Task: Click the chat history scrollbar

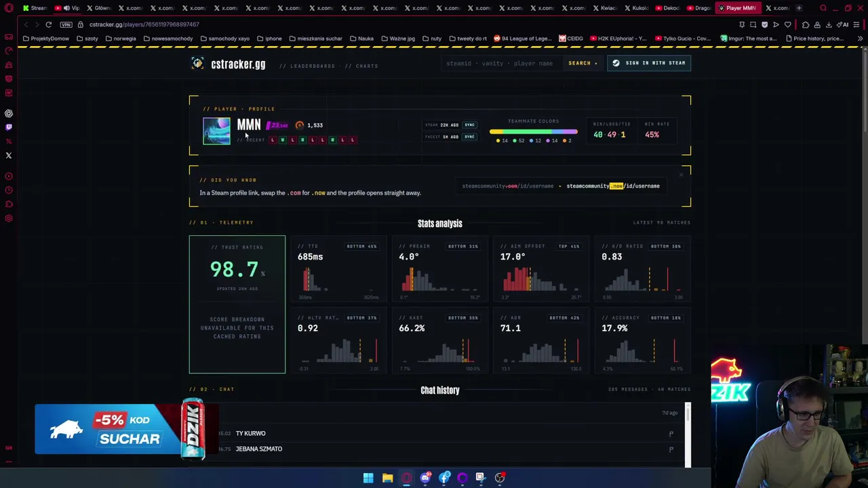Action: [x=688, y=434]
